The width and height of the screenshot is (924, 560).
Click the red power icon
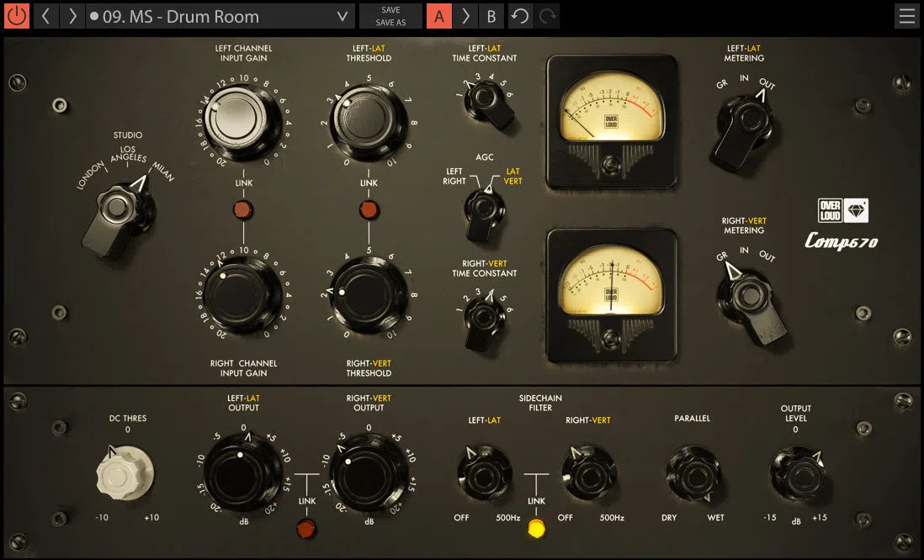click(16, 16)
